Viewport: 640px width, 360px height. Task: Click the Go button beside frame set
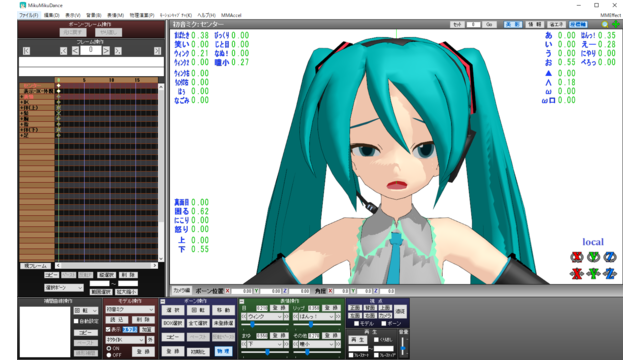click(489, 24)
